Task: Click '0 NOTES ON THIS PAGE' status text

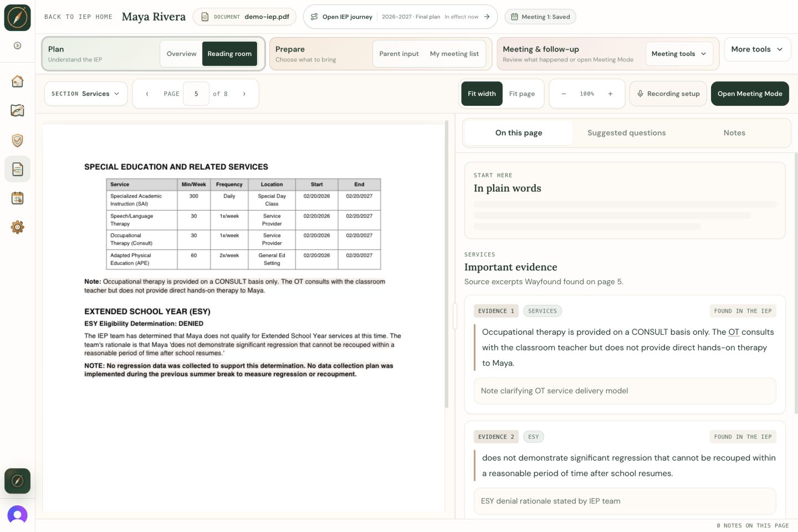Action: click(x=753, y=525)
